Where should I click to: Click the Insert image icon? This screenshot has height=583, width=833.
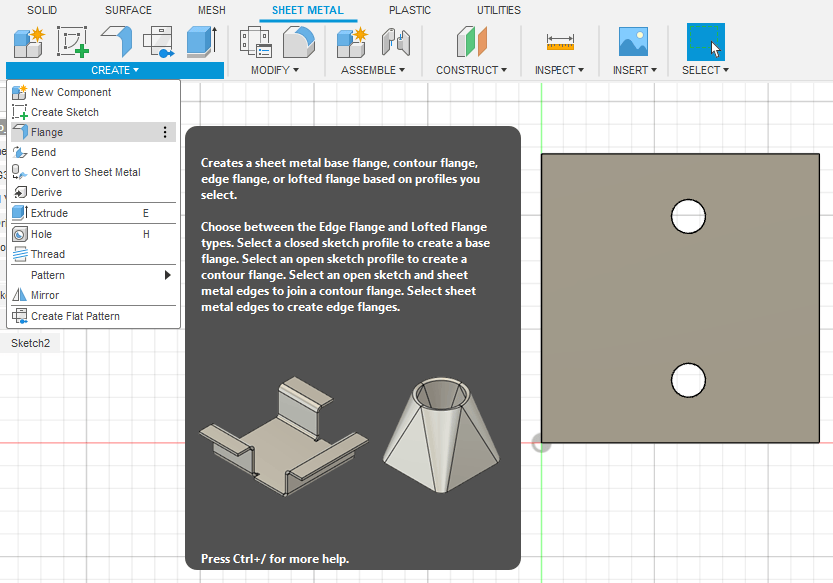633,42
